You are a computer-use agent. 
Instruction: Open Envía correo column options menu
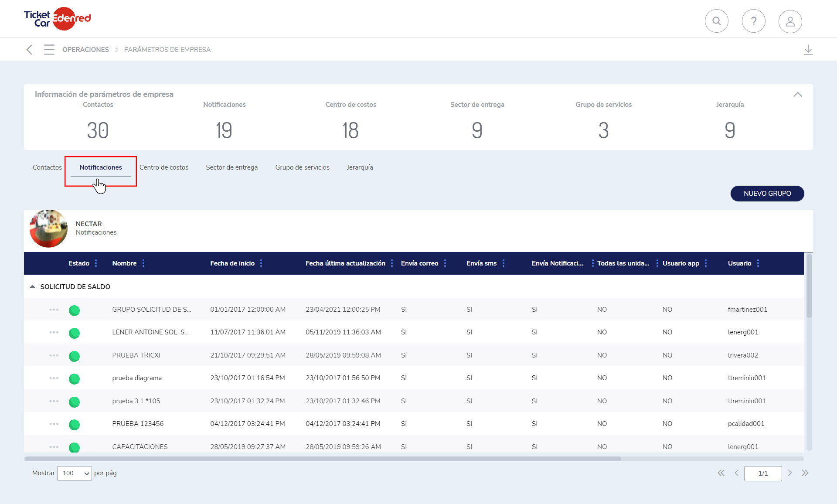(445, 263)
